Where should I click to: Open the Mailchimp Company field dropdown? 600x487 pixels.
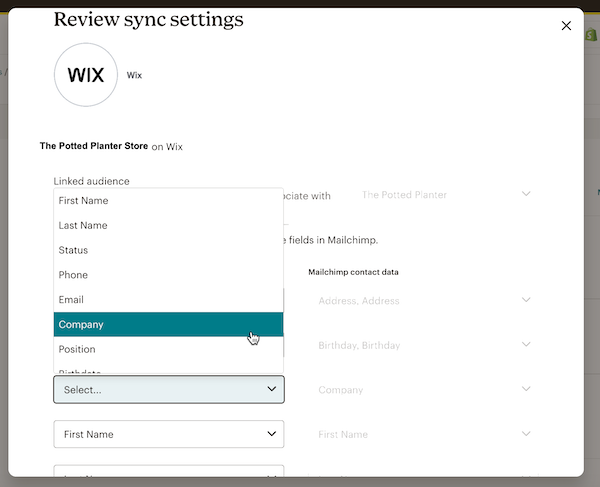tap(420, 390)
